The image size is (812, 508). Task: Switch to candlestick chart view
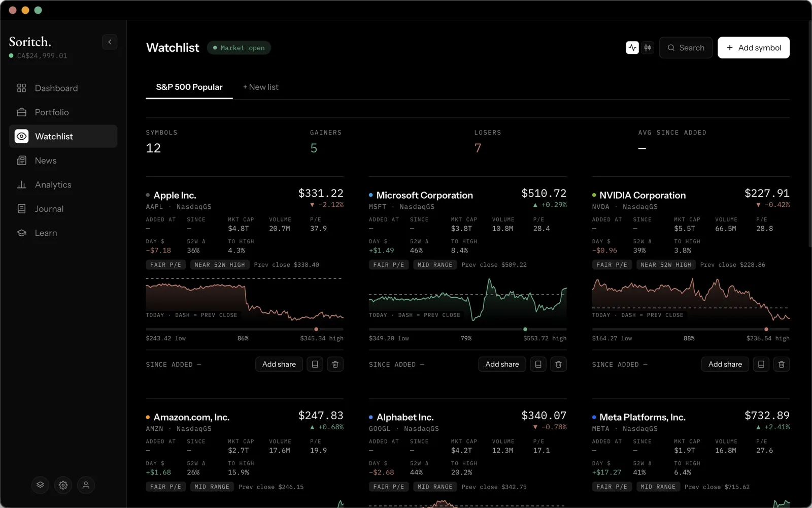click(648, 48)
